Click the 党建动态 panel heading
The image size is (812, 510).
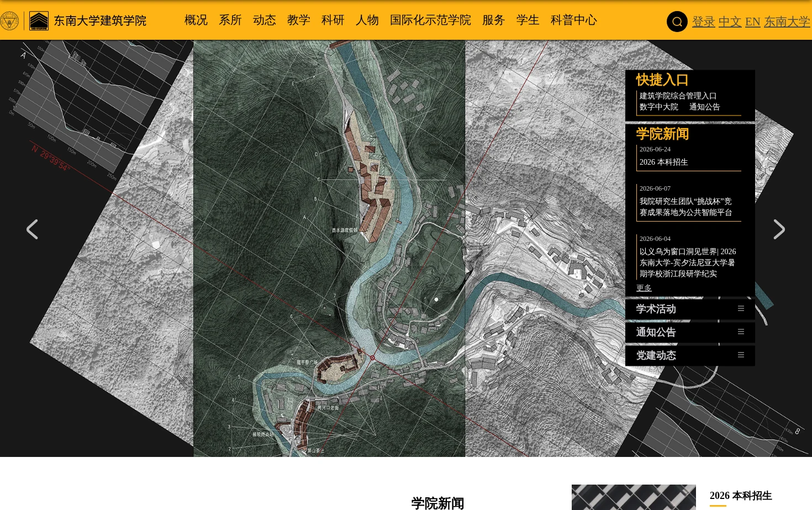point(656,355)
